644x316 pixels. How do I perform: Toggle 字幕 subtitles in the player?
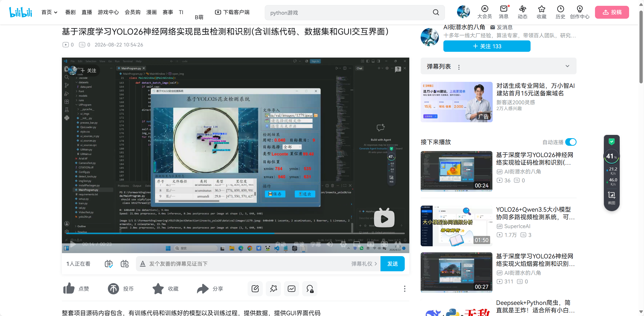click(x=316, y=244)
